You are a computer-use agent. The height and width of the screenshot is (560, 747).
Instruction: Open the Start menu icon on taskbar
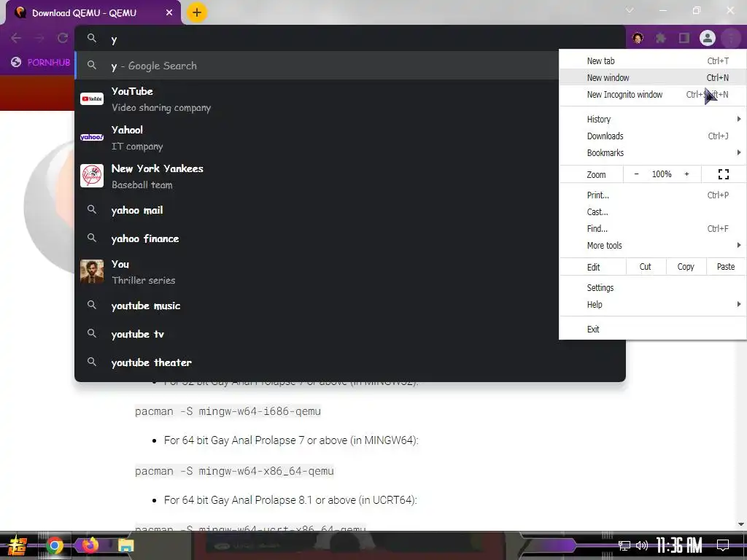tap(18, 546)
